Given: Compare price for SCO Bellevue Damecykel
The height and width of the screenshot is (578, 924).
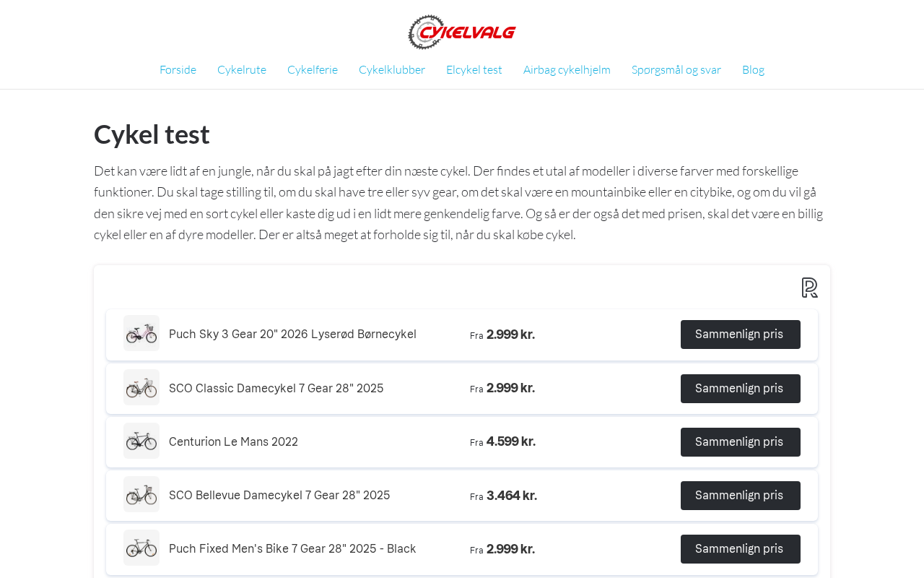Looking at the screenshot, I should 741,496.
